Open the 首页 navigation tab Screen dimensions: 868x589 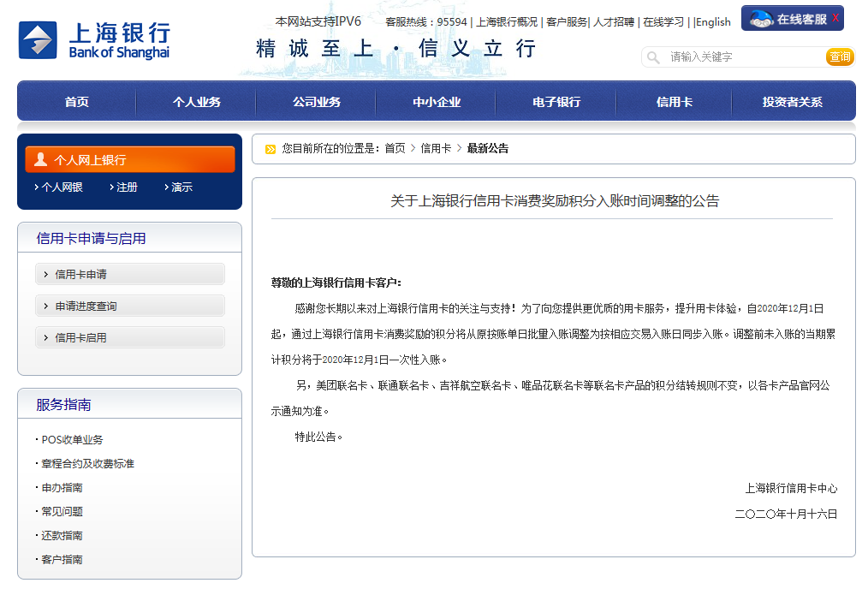pyautogui.click(x=76, y=102)
